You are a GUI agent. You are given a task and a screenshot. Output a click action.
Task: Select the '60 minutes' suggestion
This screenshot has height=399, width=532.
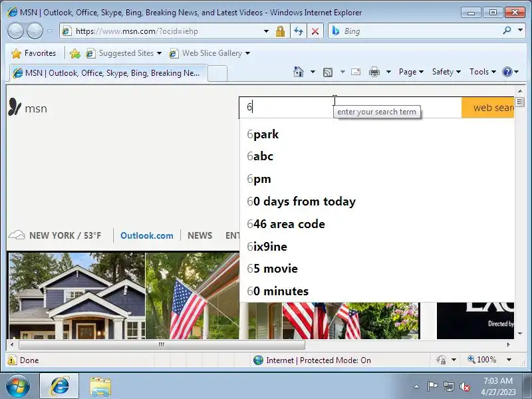(x=376, y=291)
